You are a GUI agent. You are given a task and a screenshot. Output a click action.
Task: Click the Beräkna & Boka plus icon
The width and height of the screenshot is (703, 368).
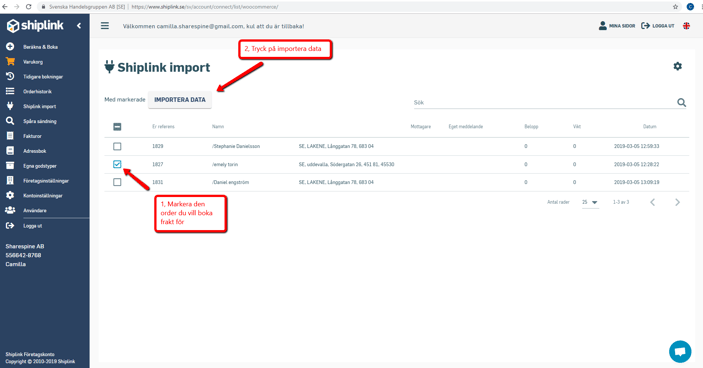(x=10, y=47)
